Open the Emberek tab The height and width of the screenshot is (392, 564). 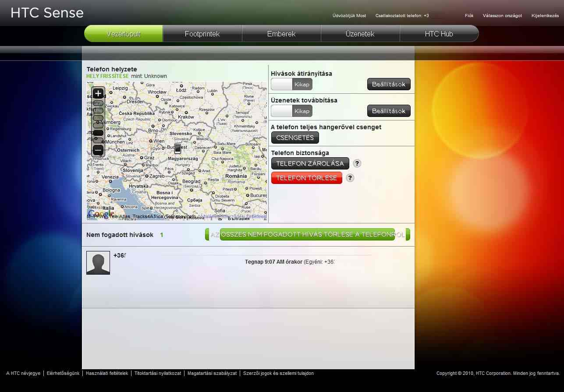(x=281, y=34)
